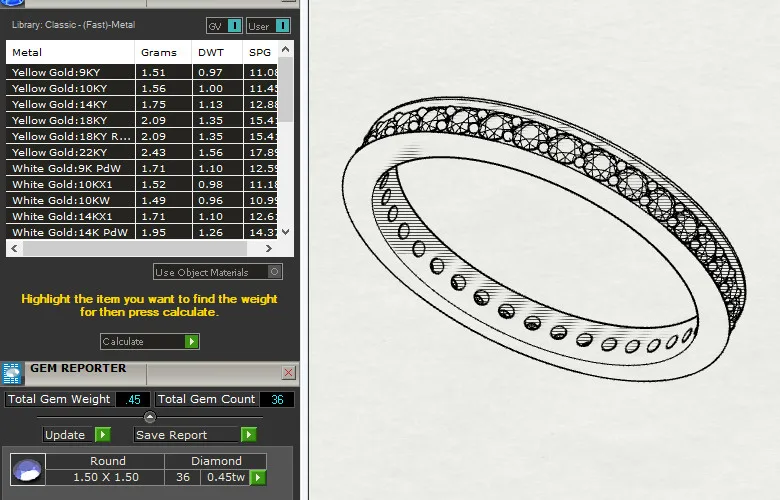
Task: Select the White Gold:14KX1 row
Action: (x=141, y=216)
